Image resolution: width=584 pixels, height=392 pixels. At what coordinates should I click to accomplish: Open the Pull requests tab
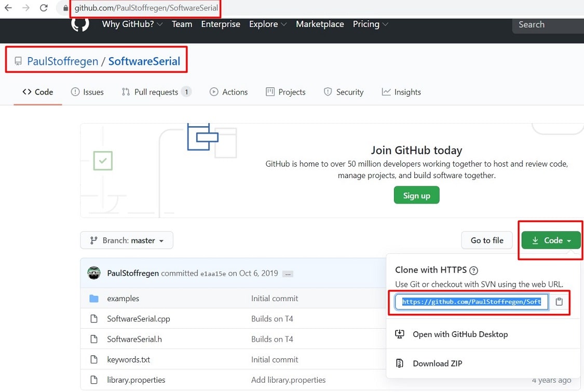point(156,92)
